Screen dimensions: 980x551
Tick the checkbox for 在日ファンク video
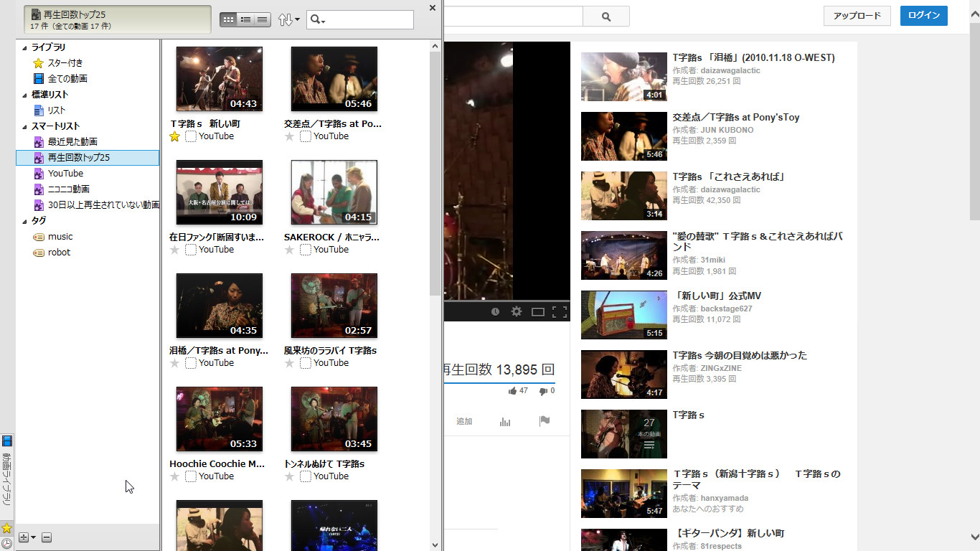tap(191, 250)
